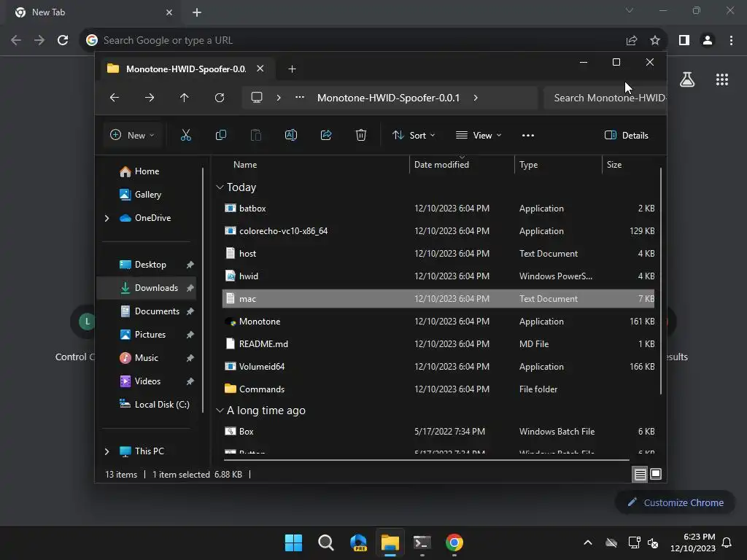Image resolution: width=747 pixels, height=560 pixels.
Task: Click chevron after the PC icon in address bar
Action: point(279,98)
